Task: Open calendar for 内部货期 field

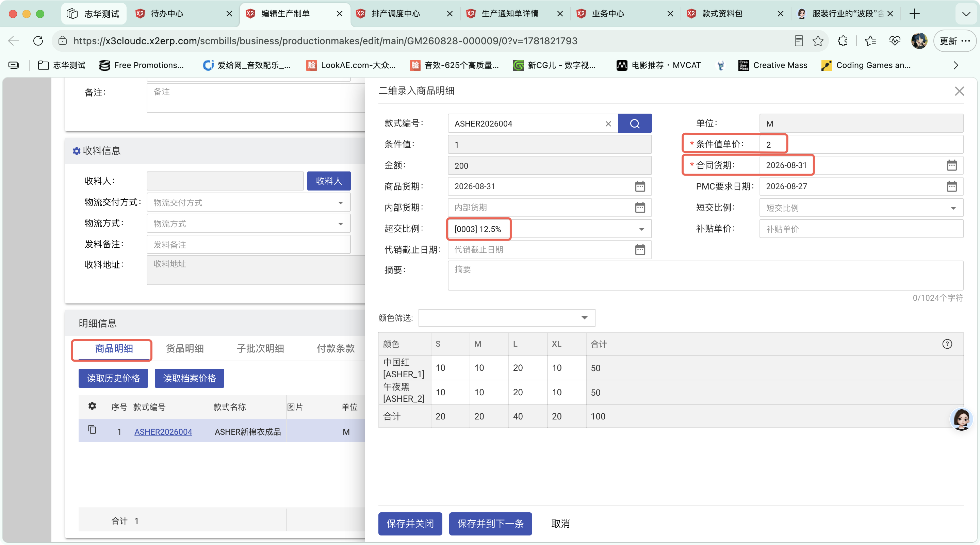Action: tap(640, 208)
